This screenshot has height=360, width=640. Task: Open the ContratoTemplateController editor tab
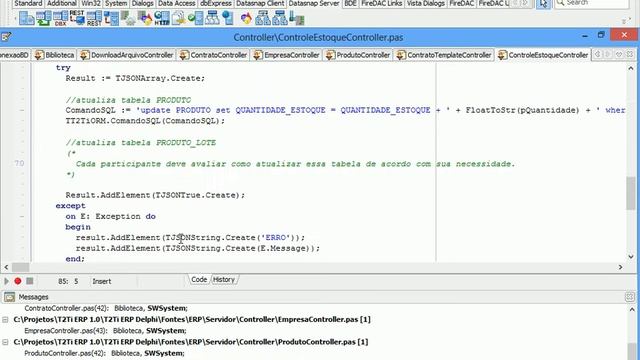click(444, 55)
